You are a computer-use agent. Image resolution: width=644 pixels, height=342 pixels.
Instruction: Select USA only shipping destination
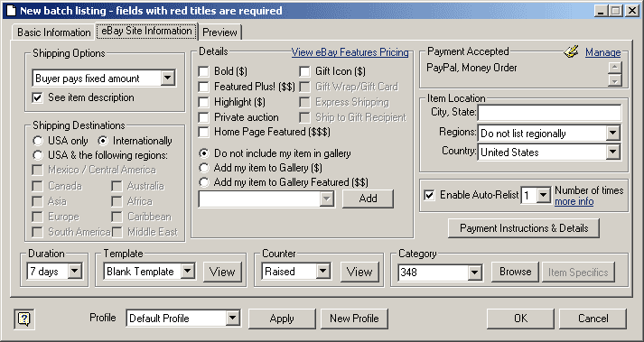tap(38, 141)
